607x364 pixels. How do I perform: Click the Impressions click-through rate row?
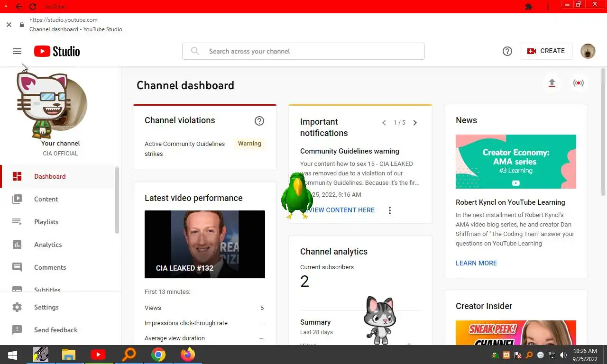pyautogui.click(x=204, y=323)
